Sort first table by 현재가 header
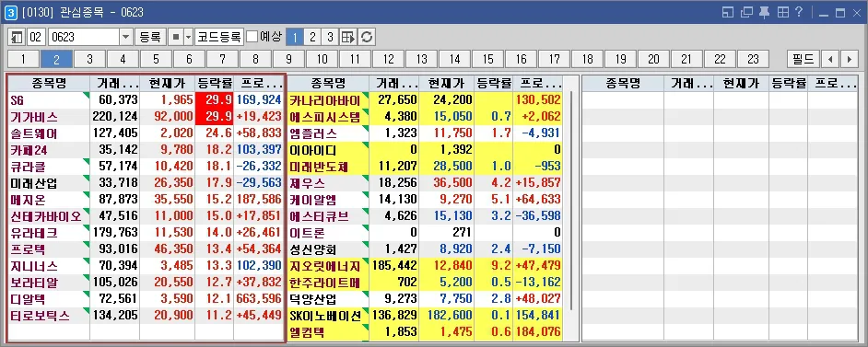This screenshot has height=347, width=868. tap(167, 84)
